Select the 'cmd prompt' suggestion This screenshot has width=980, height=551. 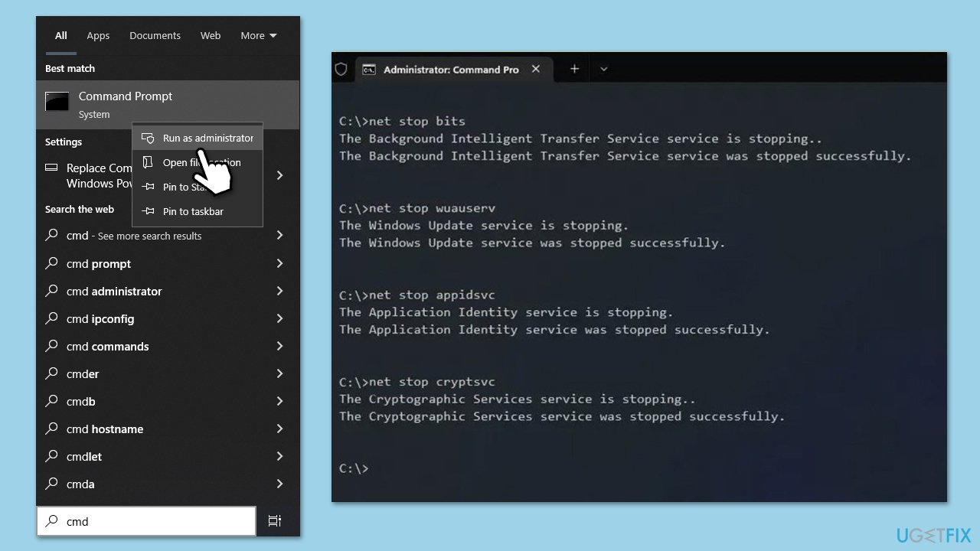(x=149, y=263)
